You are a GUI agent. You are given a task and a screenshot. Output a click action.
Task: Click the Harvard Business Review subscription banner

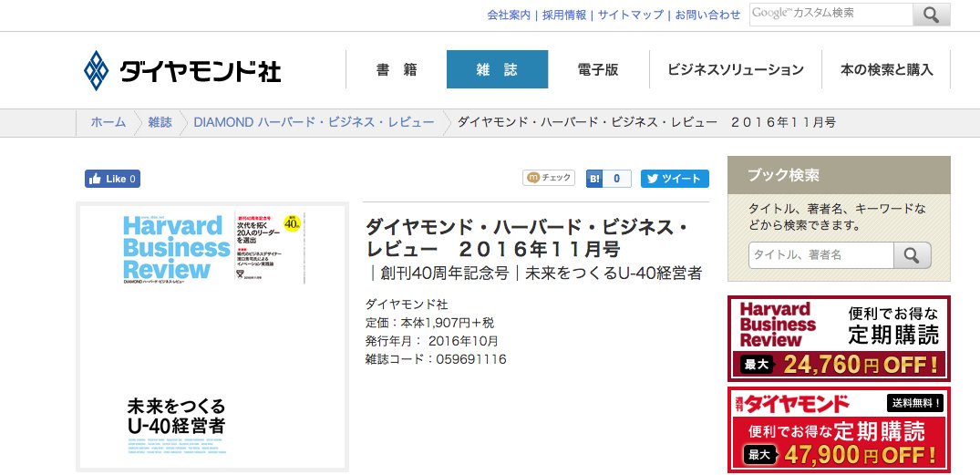pos(839,339)
